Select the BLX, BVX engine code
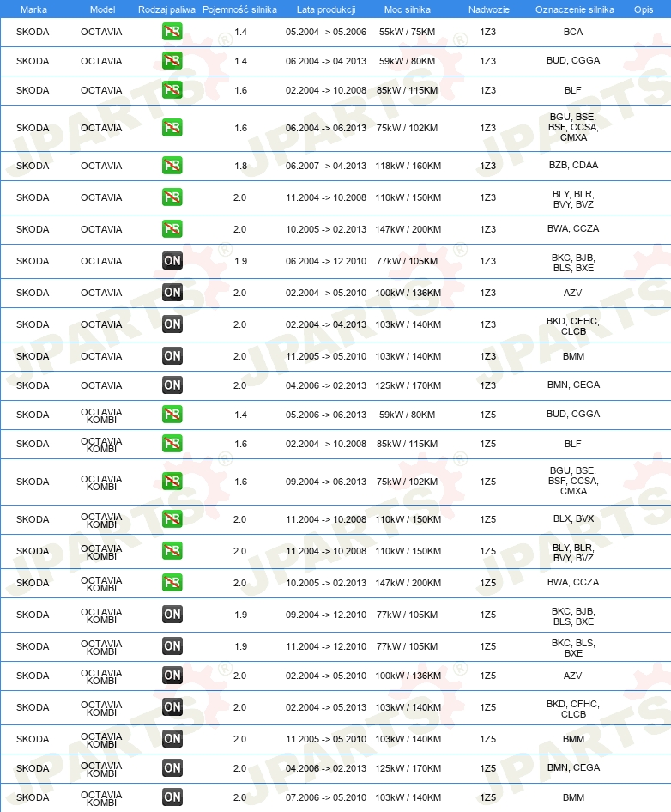Image resolution: width=671 pixels, height=812 pixels. coord(573,518)
